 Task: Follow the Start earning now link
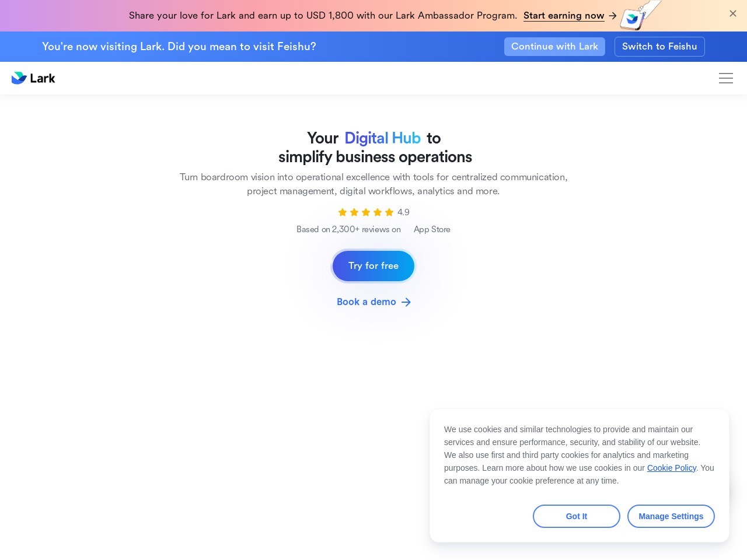(x=564, y=16)
